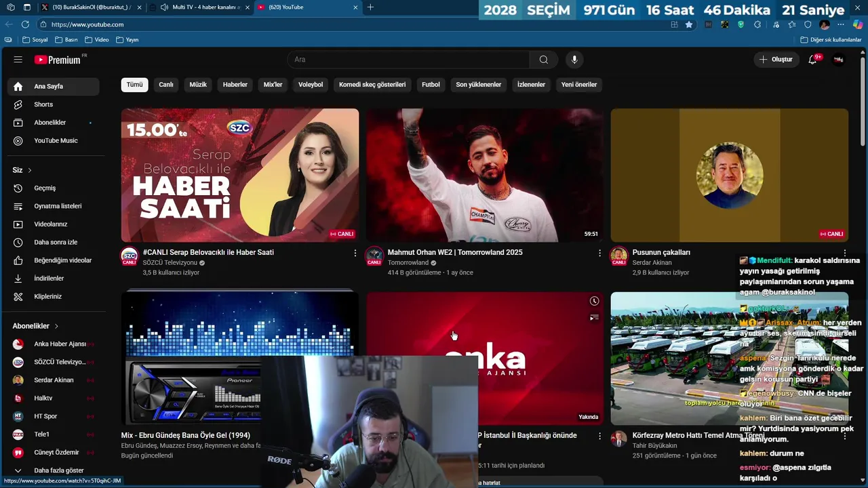The width and height of the screenshot is (868, 488).
Task: Open the browser favorites list icon
Action: (x=791, y=24)
